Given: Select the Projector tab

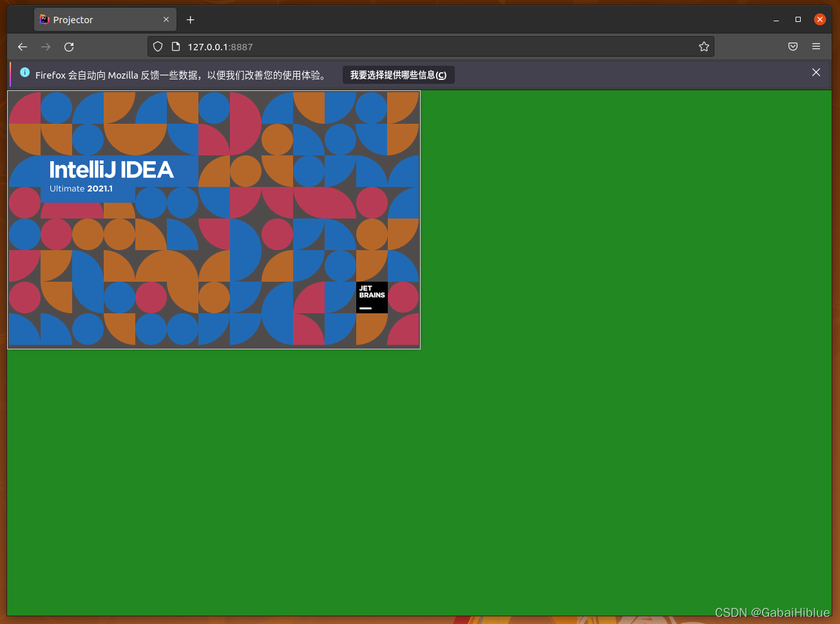Looking at the screenshot, I should coord(105,19).
